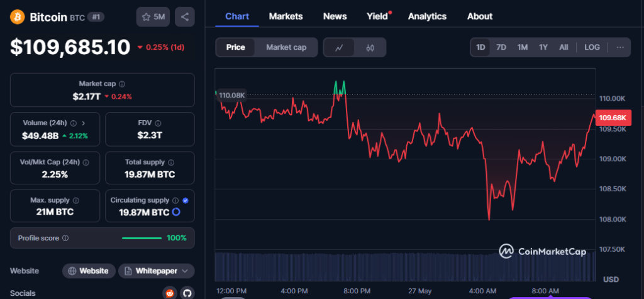Viewport: 644px width, 299px height.
Task: Open the chart more options menu
Action: [x=620, y=47]
